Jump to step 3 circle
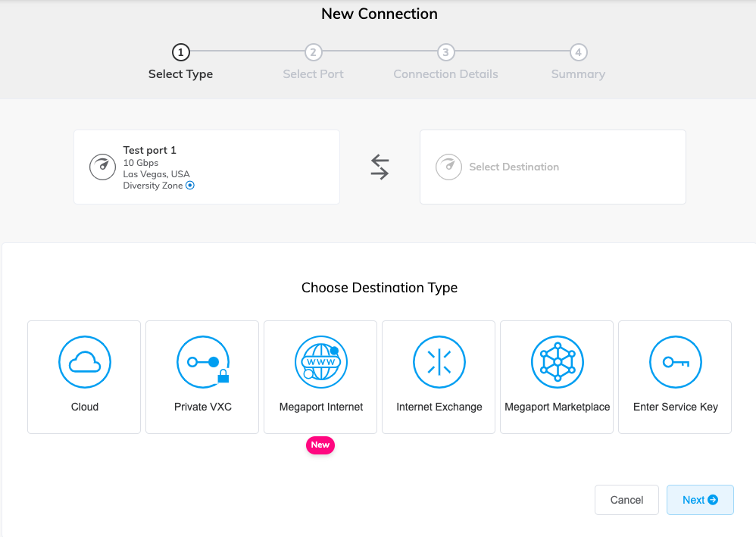Viewport: 756px width, 537px height. tap(446, 52)
